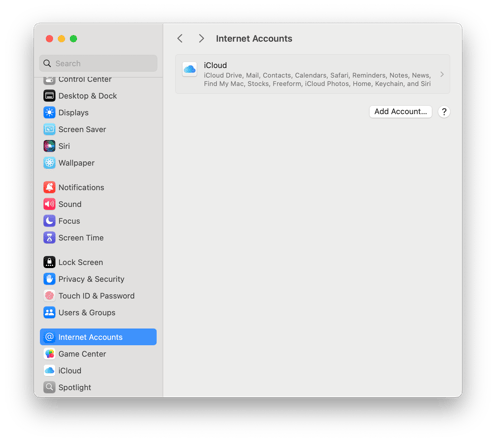Viewport: 496px width, 442px height.
Task: Select the Wallpaper label in sidebar
Action: pos(76,163)
